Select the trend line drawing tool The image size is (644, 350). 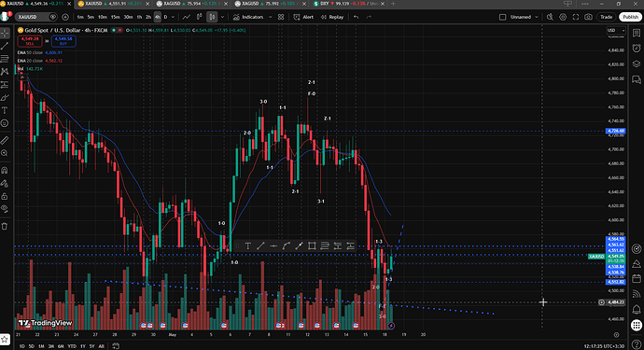[5, 46]
